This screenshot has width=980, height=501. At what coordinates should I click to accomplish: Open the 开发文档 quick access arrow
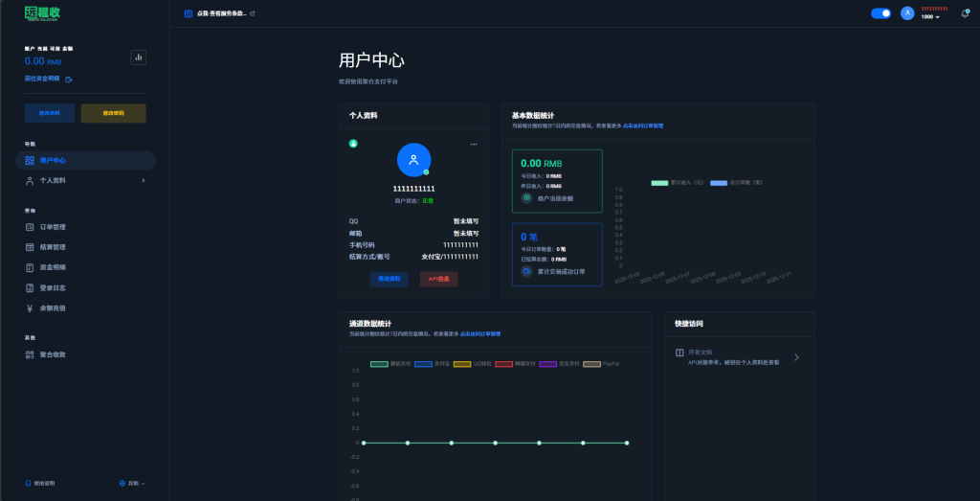796,357
